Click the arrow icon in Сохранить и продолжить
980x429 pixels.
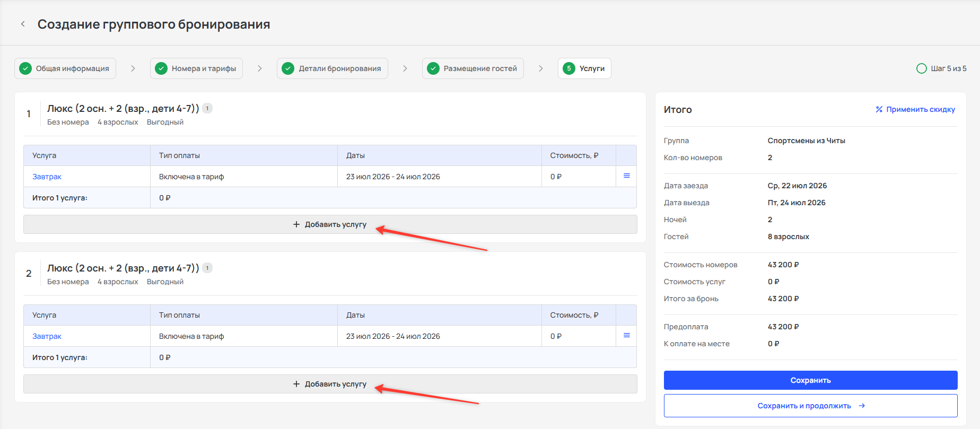[x=862, y=406]
